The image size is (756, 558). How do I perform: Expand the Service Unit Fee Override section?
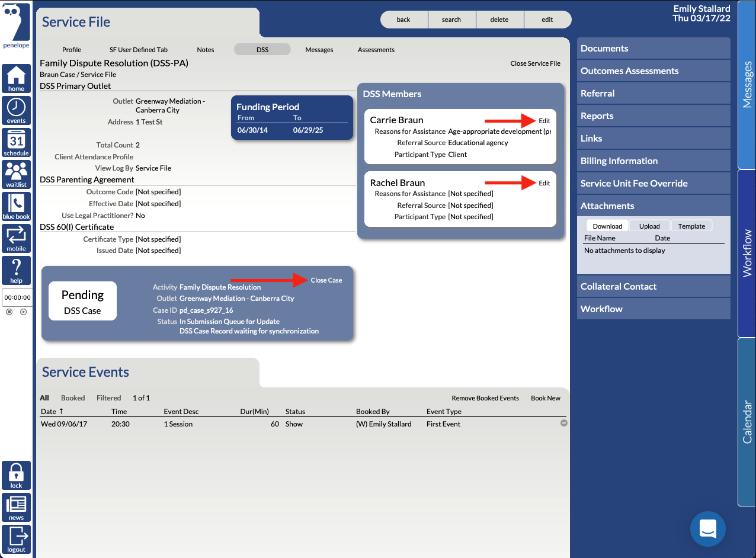[x=654, y=184]
